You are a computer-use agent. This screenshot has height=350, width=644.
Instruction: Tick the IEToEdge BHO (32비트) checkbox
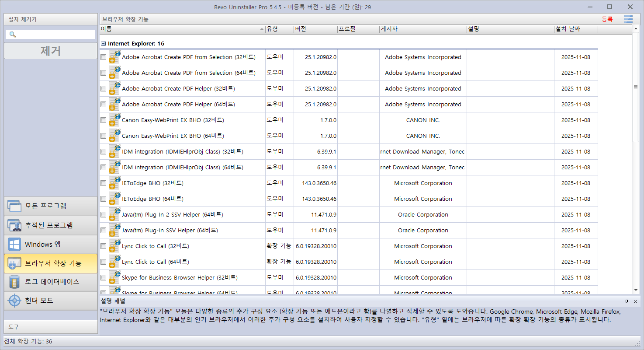pos(103,183)
